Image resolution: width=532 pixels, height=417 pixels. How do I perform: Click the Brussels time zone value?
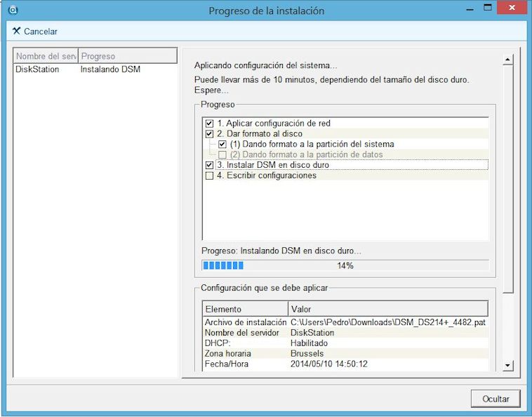[307, 354]
